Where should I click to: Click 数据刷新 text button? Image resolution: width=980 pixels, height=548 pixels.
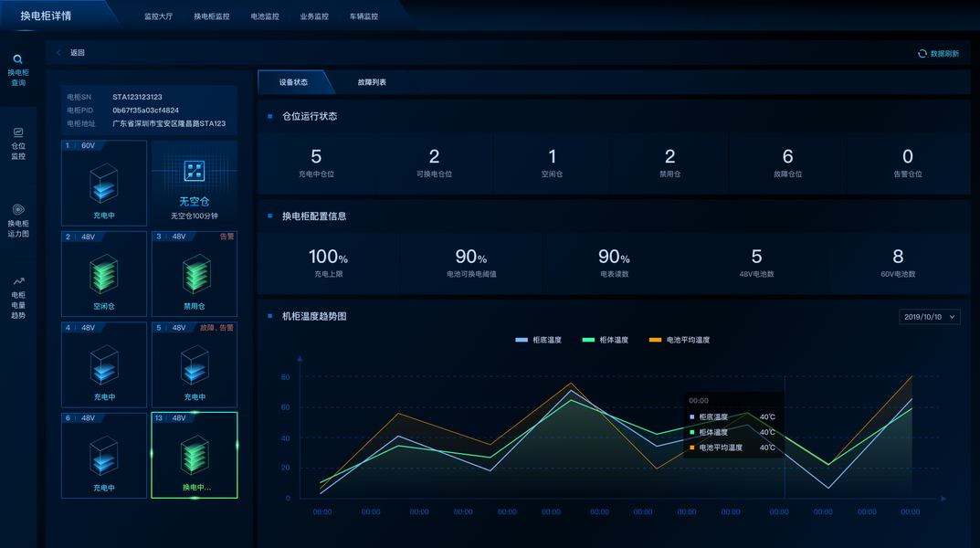(944, 54)
